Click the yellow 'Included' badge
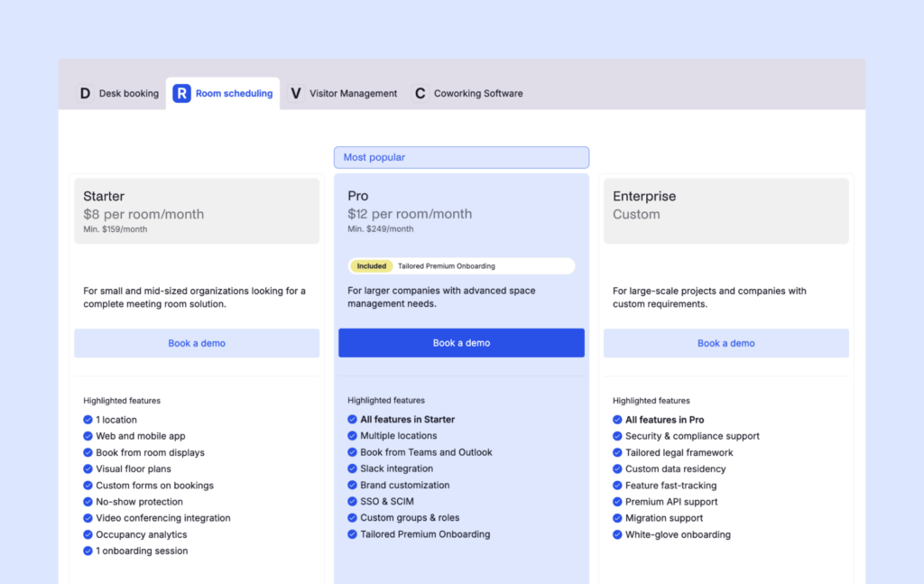Screen dimensions: 924x584 pyautogui.click(x=371, y=266)
